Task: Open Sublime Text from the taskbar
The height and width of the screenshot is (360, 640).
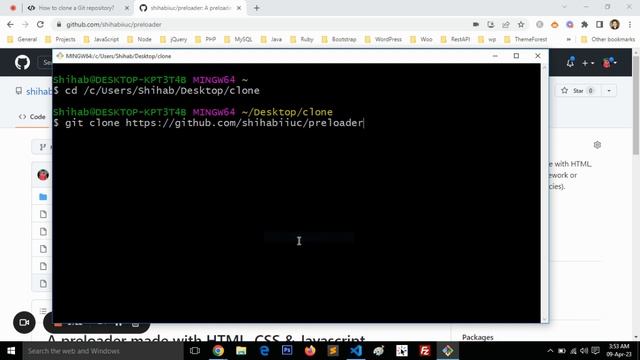Action: click(x=333, y=351)
